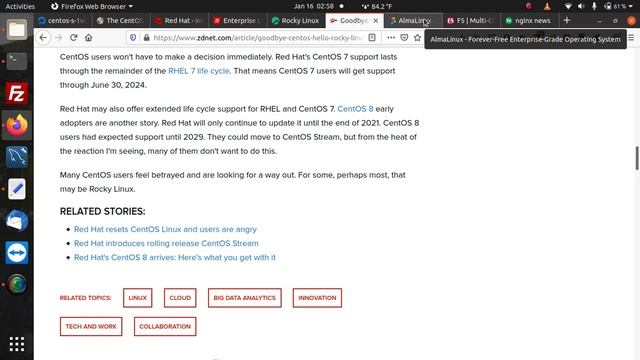Viewport: 640px width, 360px height.
Task: Switch to the AlmaLinux tab
Action: click(x=414, y=20)
